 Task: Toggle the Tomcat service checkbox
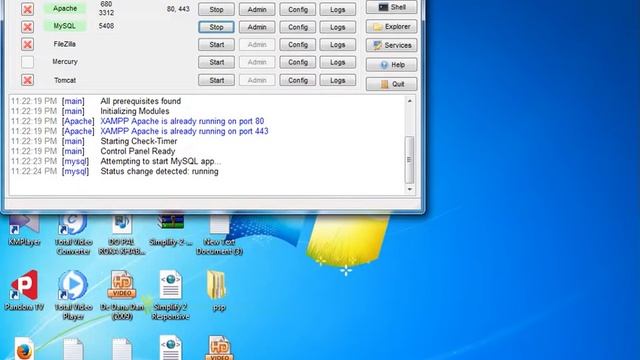[x=27, y=80]
